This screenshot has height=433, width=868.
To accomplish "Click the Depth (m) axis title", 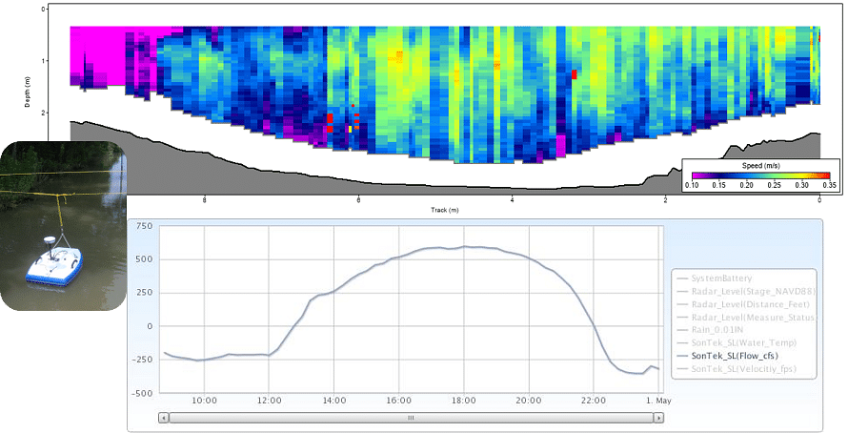I will click(28, 92).
